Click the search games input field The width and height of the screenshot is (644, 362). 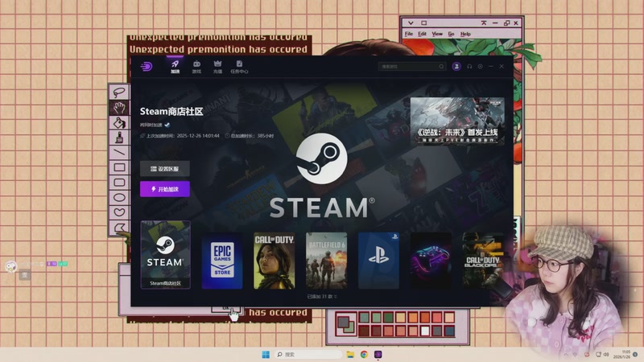point(412,67)
